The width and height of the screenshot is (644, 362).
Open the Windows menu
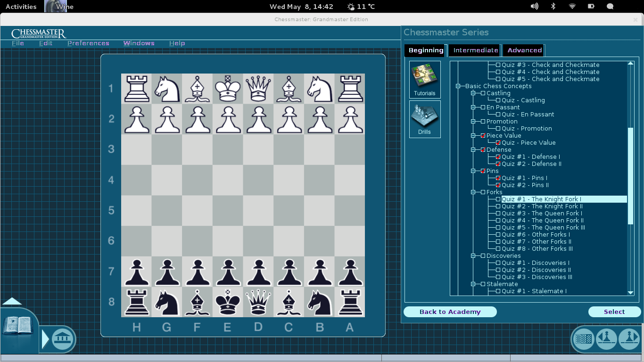tap(139, 43)
